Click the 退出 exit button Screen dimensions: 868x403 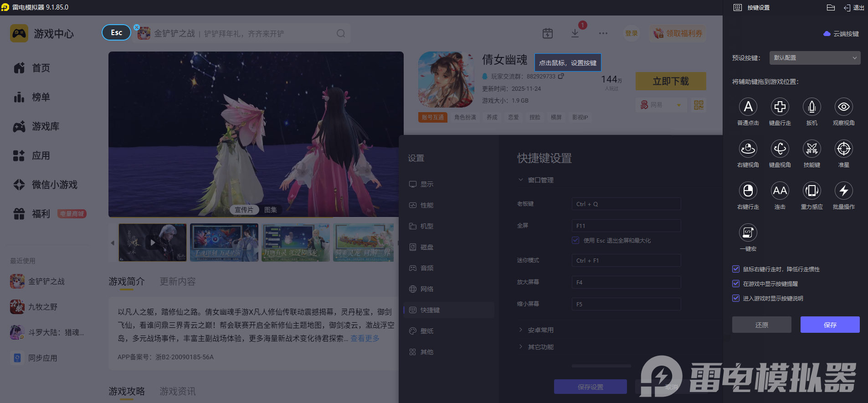pyautogui.click(x=854, y=8)
